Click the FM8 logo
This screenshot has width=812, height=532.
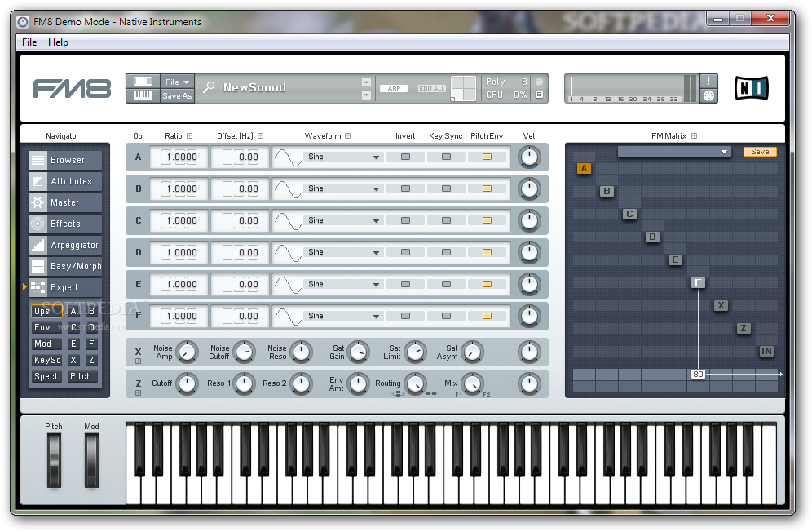pos(72,89)
